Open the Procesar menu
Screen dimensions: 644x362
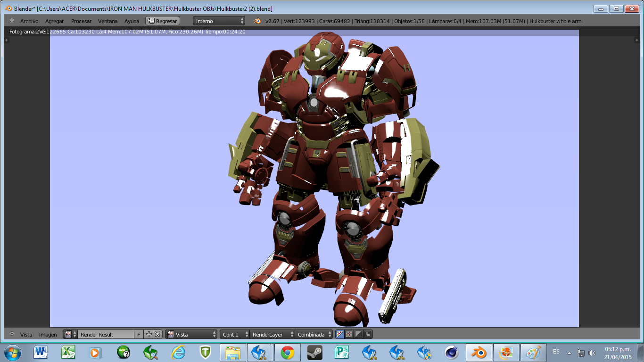[81, 21]
